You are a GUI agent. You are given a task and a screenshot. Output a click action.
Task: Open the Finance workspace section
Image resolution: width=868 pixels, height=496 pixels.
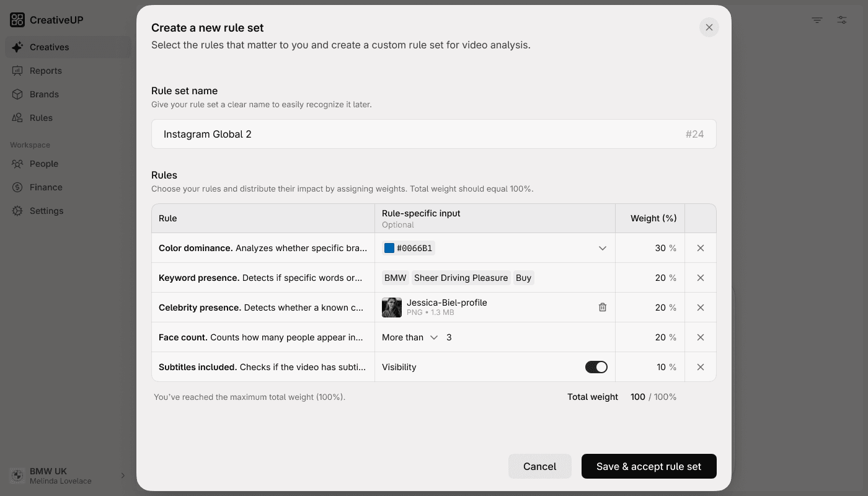click(x=46, y=187)
